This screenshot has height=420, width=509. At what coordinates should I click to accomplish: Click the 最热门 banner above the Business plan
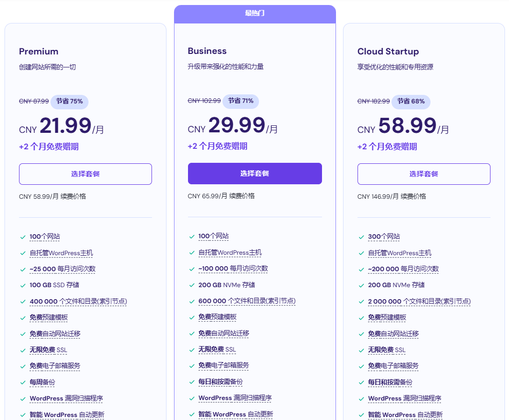[x=255, y=13]
